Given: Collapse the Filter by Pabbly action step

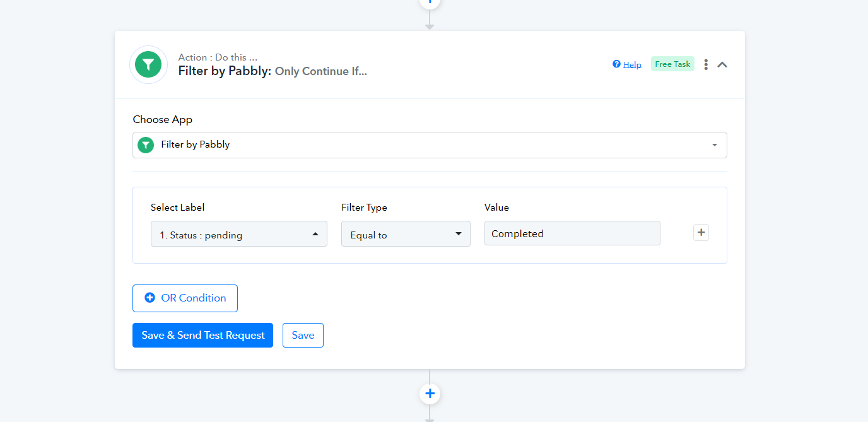Looking at the screenshot, I should (722, 64).
